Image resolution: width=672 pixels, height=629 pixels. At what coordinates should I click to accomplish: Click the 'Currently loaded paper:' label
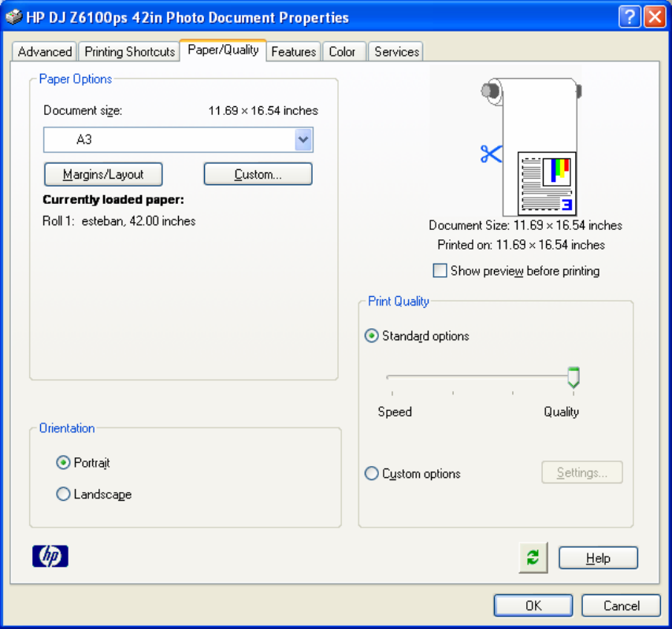pyautogui.click(x=113, y=199)
